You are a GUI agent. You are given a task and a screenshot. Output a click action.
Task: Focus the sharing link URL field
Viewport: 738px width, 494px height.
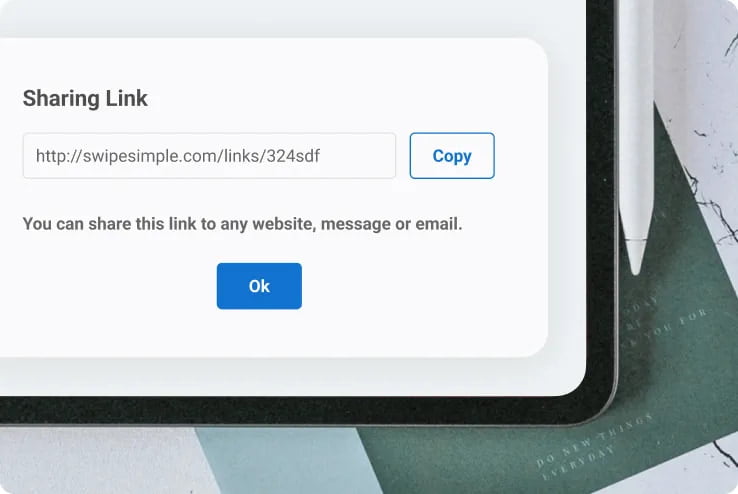[x=209, y=156]
